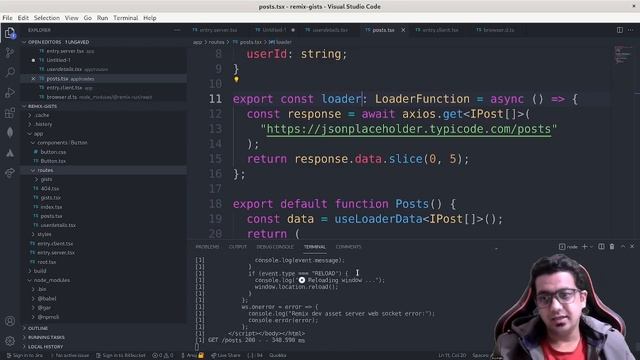Click Sign in to Jira status item
Viewport: 640px width, 360px height.
coord(24,356)
